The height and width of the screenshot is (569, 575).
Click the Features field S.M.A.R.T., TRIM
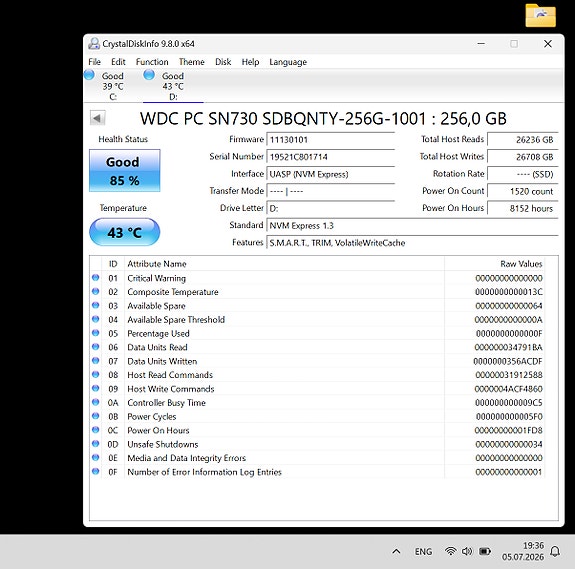click(413, 243)
